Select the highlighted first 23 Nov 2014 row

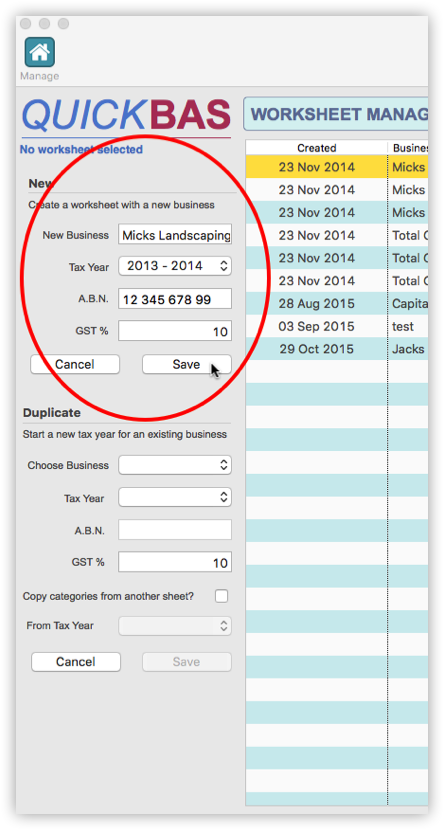click(337, 167)
